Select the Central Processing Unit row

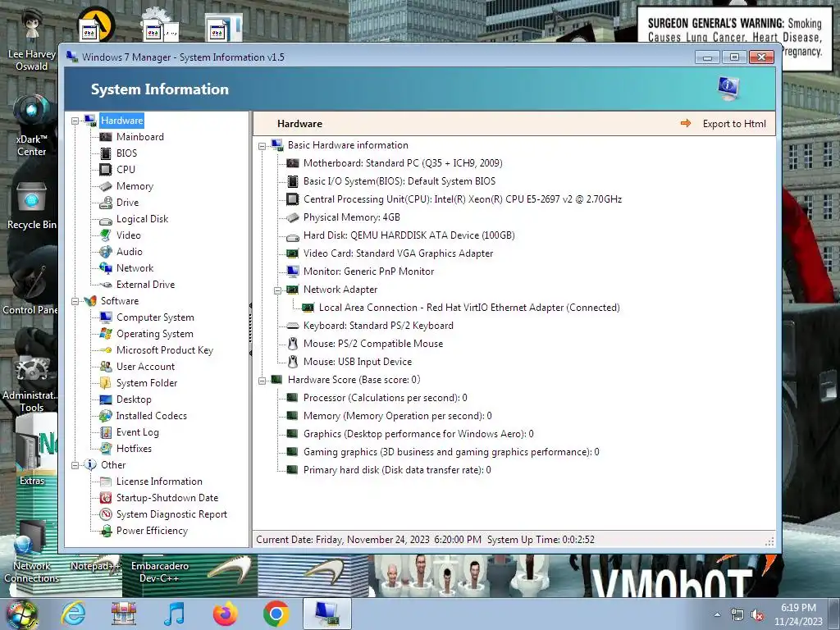[463, 199]
